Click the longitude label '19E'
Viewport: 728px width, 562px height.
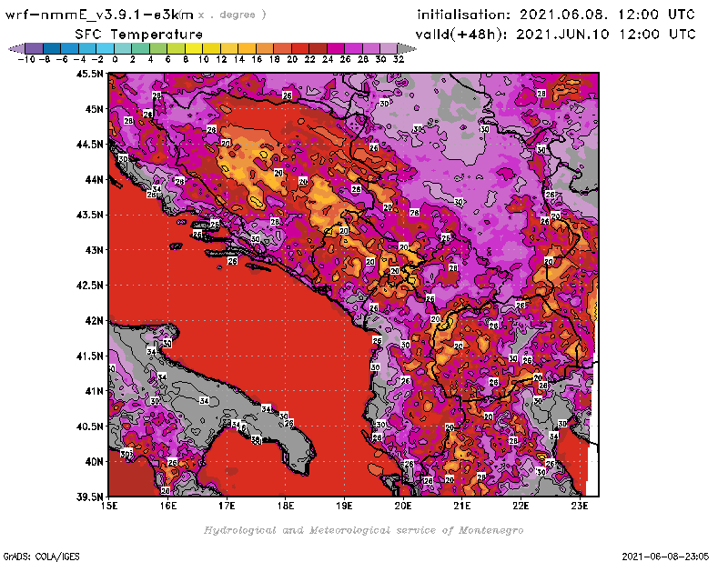coord(345,507)
